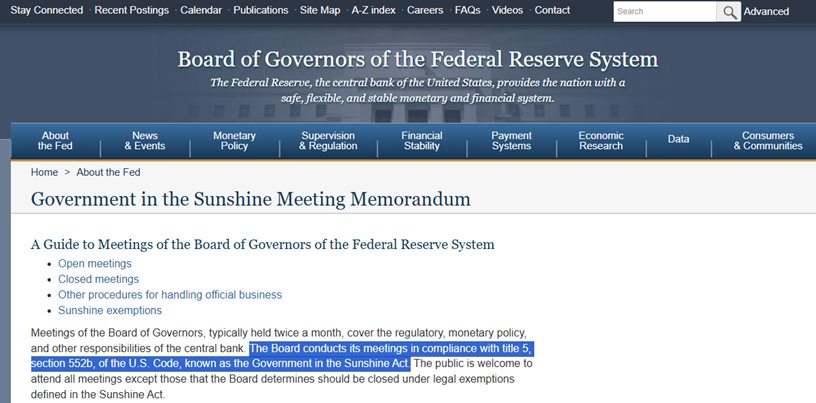Viewport: 816px width, 403px height.
Task: Open the Calendar link
Action: 201,10
